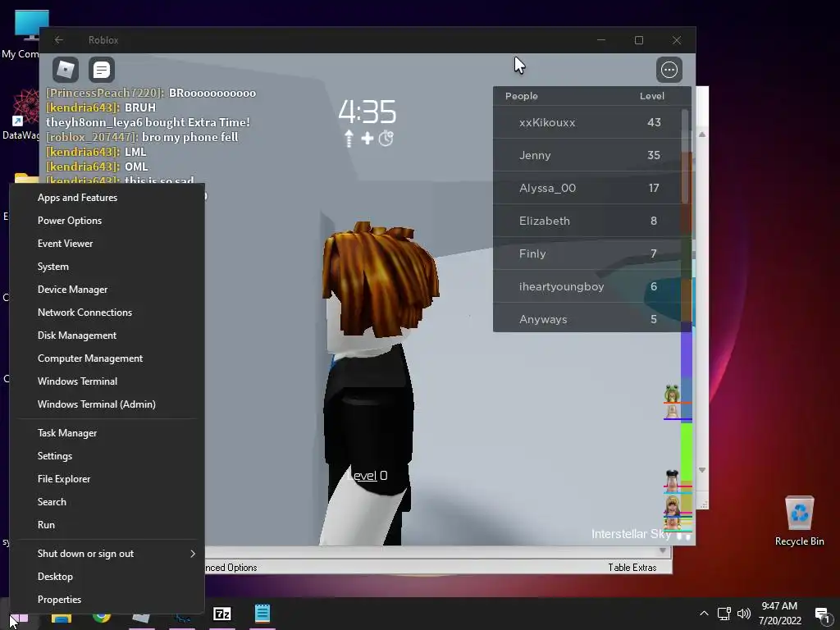The image size is (840, 630).
Task: Click roblox_207447's phone fell chat message
Action: pyautogui.click(x=142, y=137)
